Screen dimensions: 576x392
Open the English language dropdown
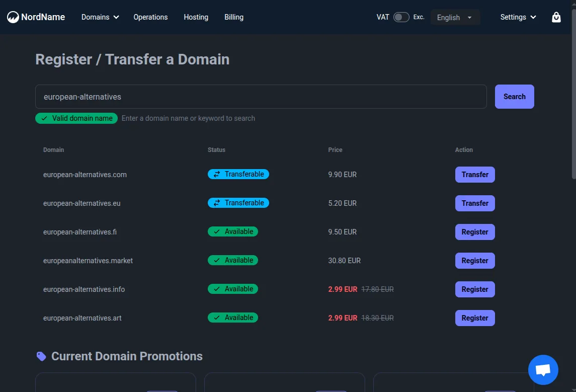coord(454,17)
